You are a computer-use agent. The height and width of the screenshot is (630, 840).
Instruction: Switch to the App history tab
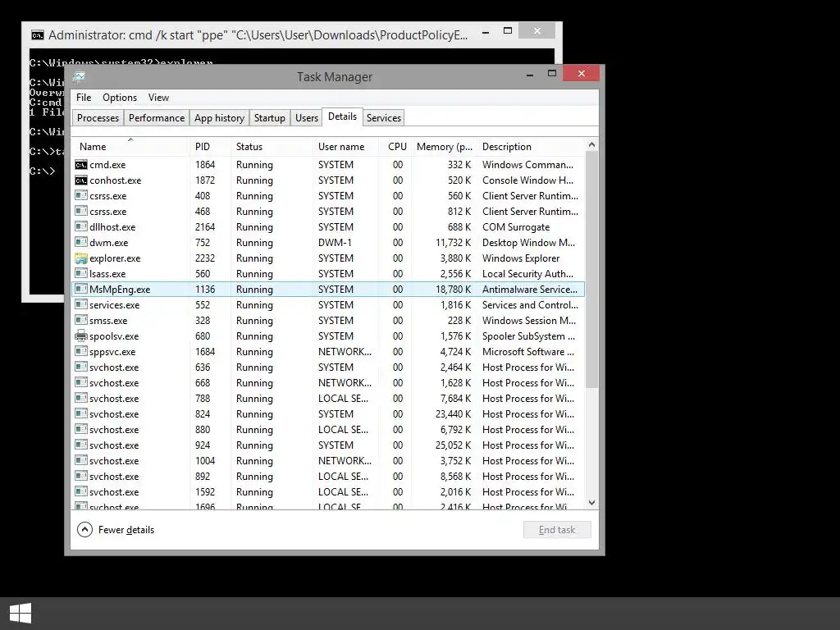coord(219,118)
